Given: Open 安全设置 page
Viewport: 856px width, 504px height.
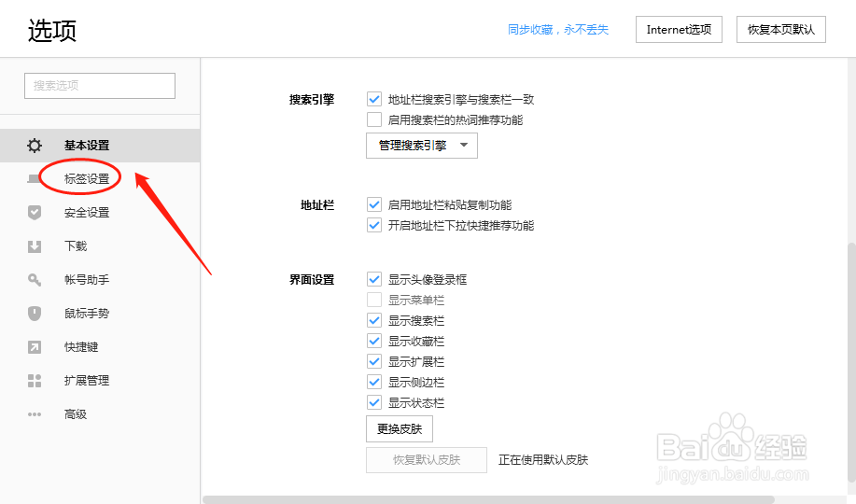Looking at the screenshot, I should click(87, 213).
